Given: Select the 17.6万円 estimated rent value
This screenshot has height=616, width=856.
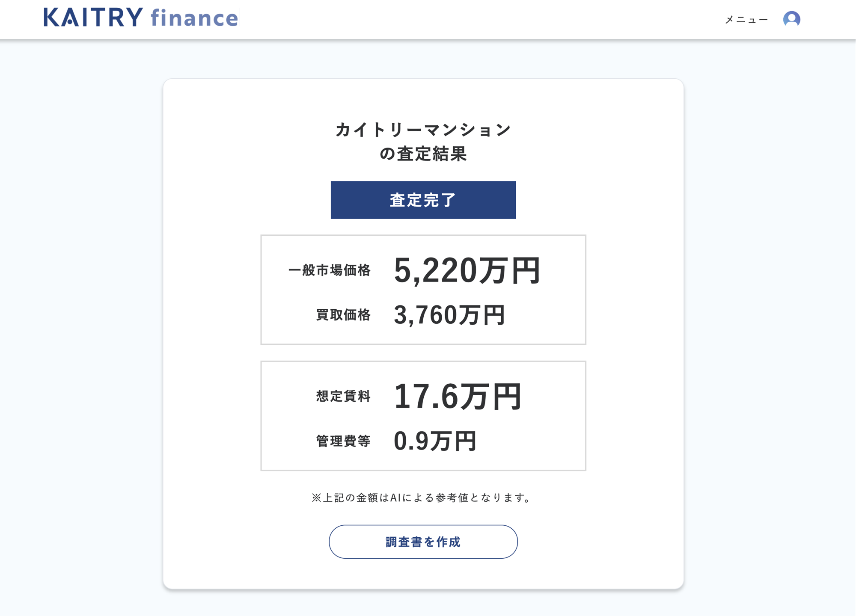Looking at the screenshot, I should coord(459,397).
